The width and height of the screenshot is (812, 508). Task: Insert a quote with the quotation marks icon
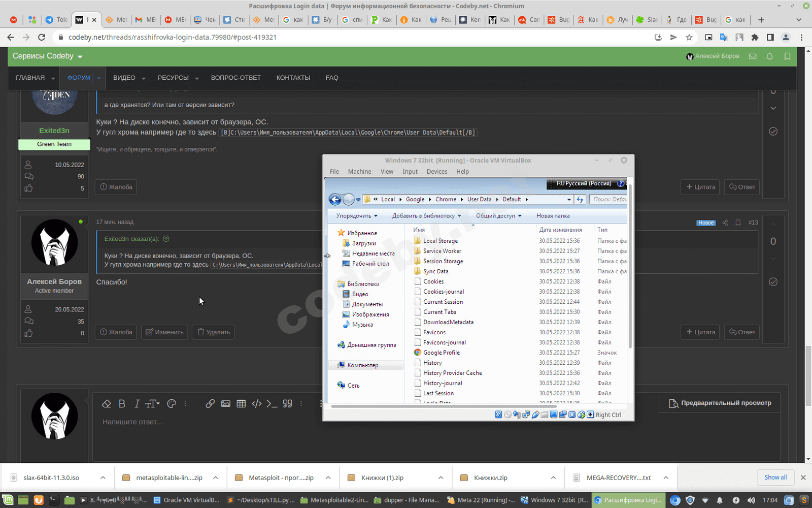pos(288,403)
